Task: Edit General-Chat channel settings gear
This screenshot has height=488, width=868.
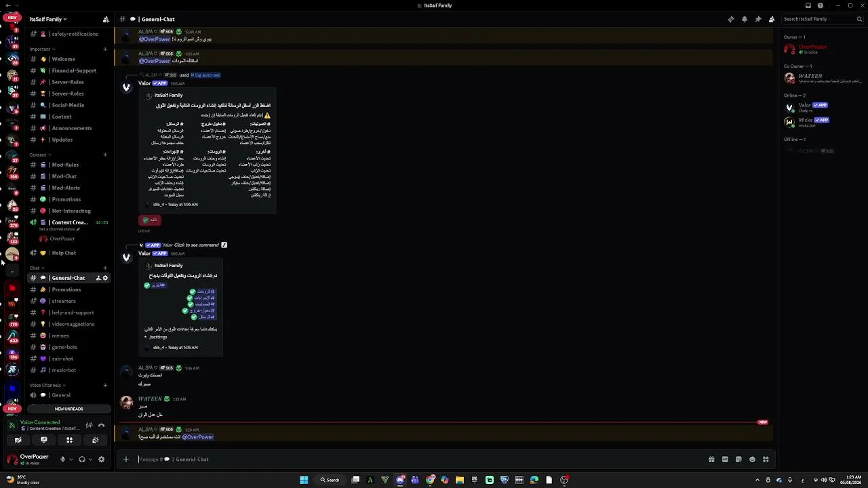Action: (105, 278)
